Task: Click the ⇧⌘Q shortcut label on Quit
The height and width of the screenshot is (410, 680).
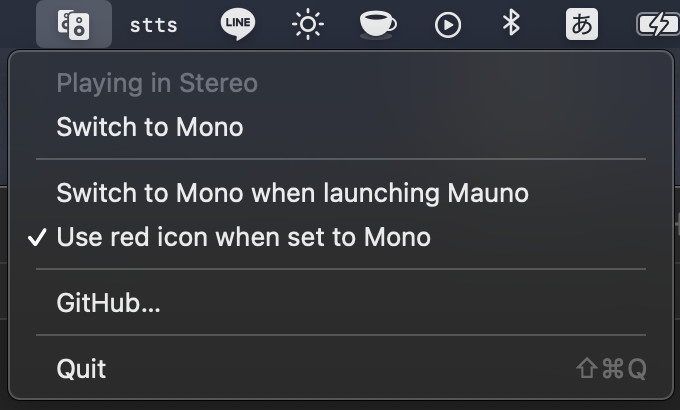Action: (x=611, y=369)
